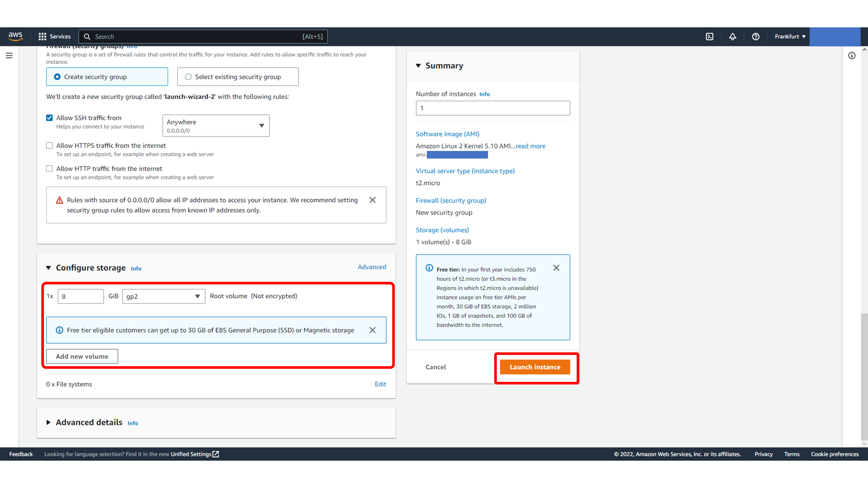Screen dimensions: 868x488
Task: Open the info panel icon at right edge
Action: [x=852, y=56]
